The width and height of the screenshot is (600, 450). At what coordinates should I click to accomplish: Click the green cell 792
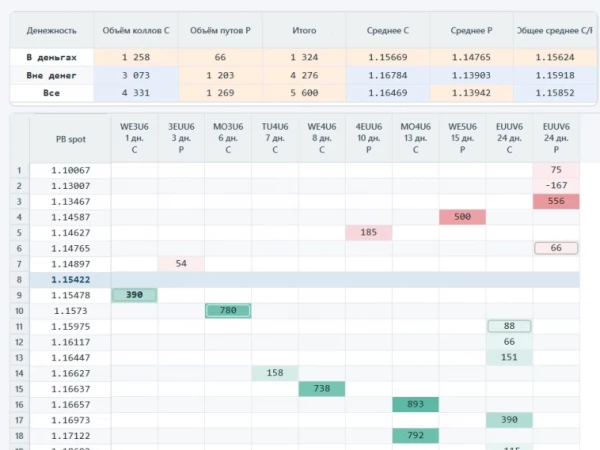click(x=416, y=436)
